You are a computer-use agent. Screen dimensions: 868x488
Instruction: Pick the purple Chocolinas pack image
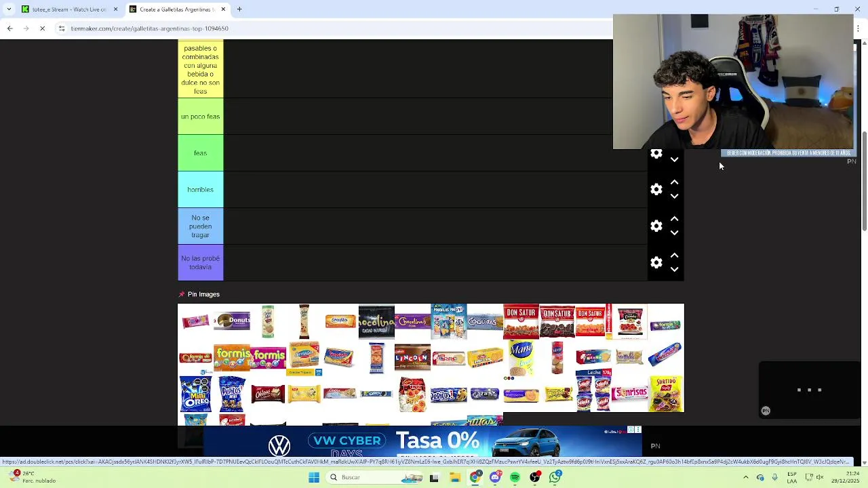pyautogui.click(x=412, y=321)
